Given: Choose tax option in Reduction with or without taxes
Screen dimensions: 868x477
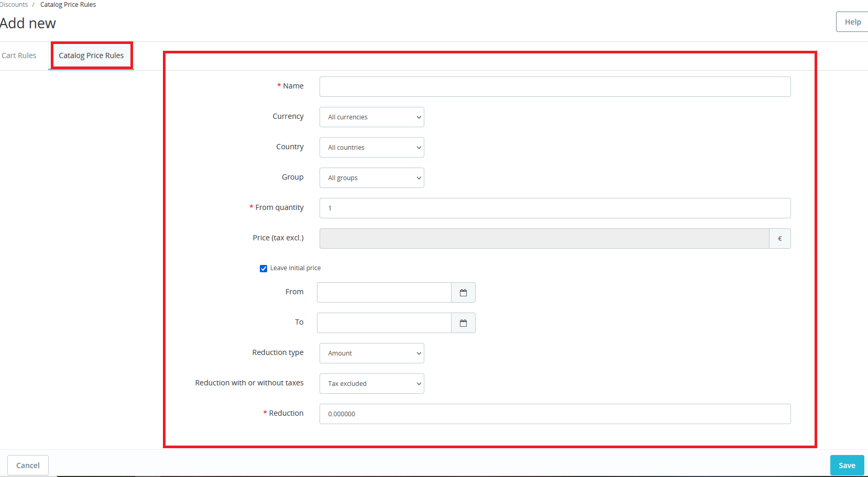Looking at the screenshot, I should tap(371, 384).
